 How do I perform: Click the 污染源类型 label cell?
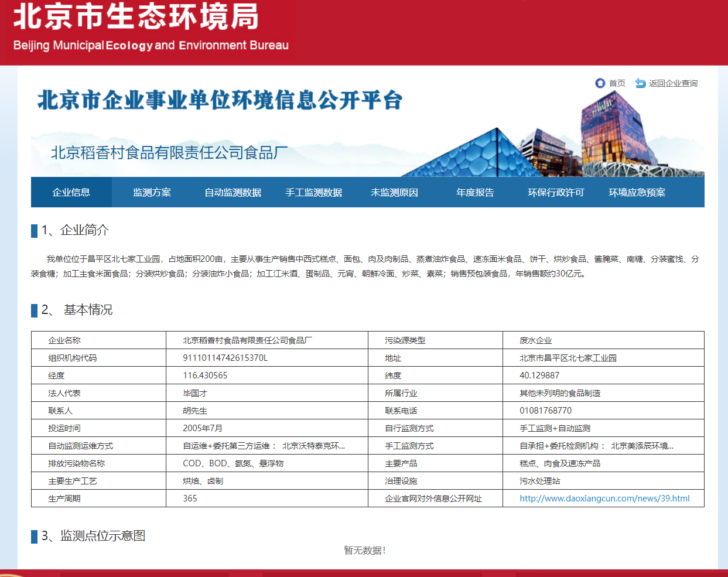(x=435, y=340)
